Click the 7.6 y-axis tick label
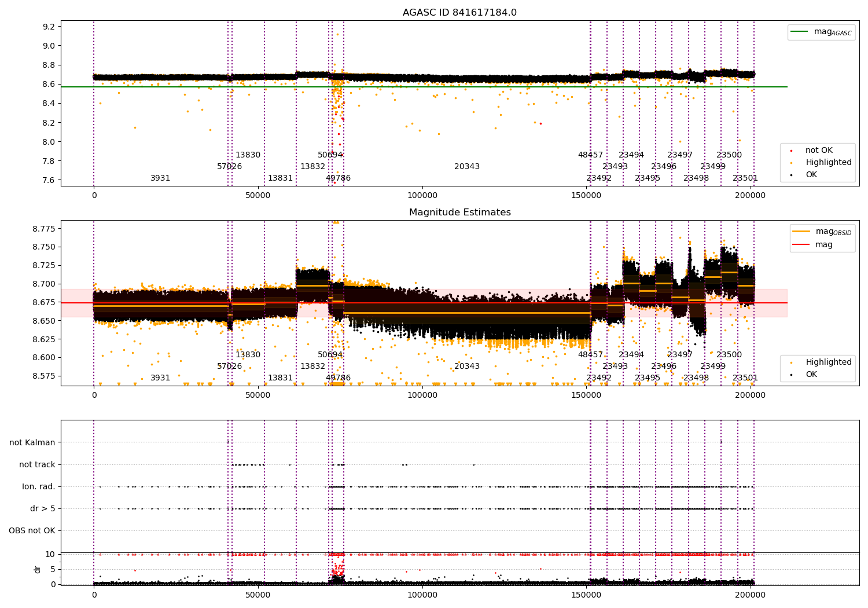868x608 pixels. pyautogui.click(x=49, y=180)
